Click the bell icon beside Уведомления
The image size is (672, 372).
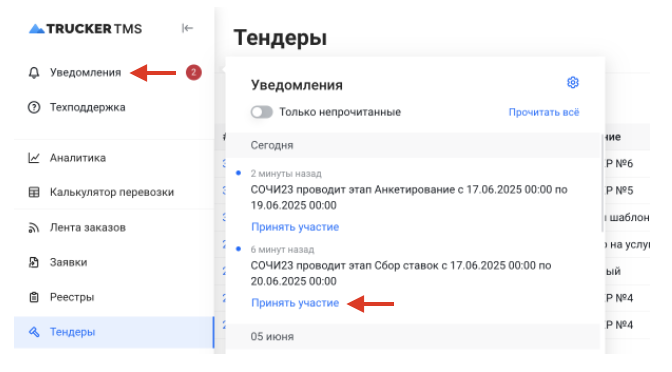pos(34,72)
